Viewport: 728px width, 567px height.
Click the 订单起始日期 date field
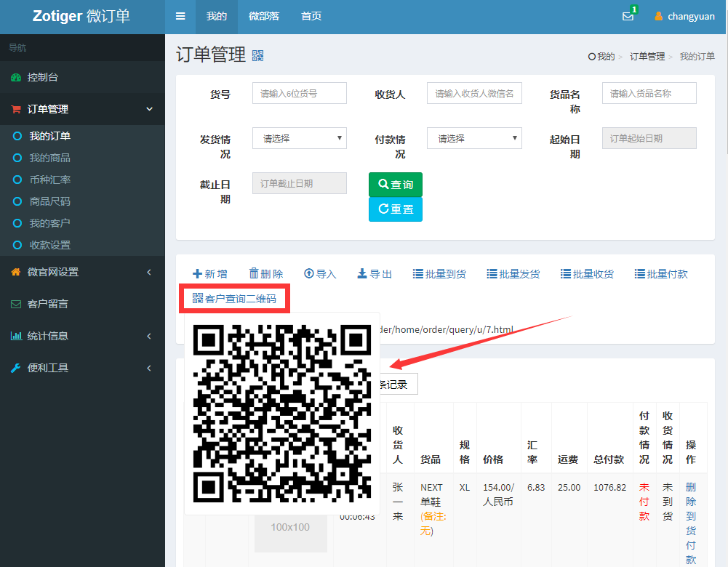649,138
